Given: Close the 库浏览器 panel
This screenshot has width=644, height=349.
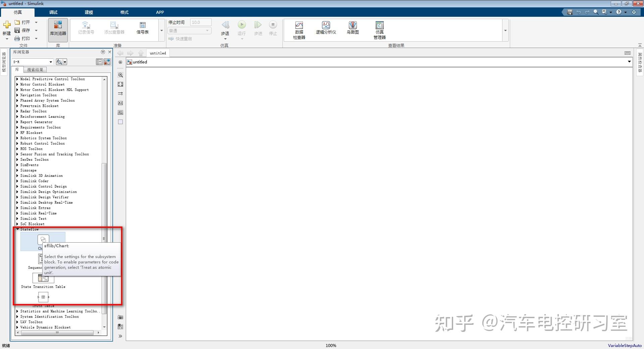Looking at the screenshot, I should [109, 52].
